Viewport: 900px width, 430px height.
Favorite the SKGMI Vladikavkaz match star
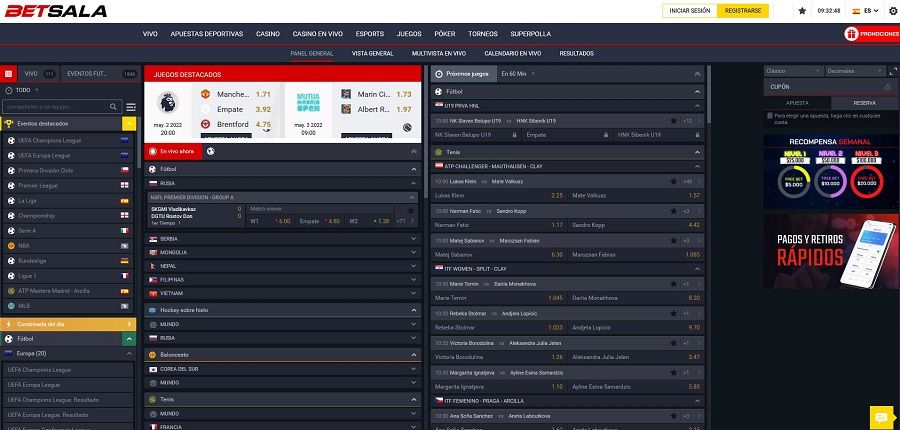point(410,211)
